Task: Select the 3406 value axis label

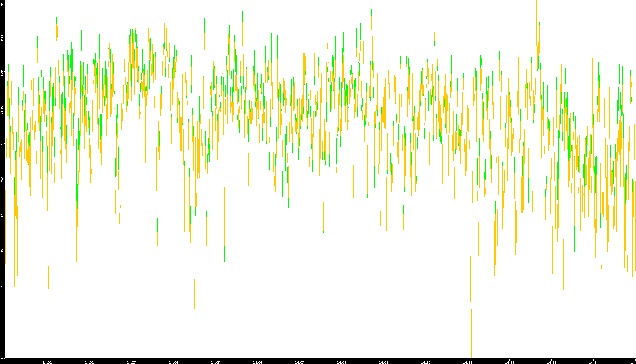Action: [2, 38]
